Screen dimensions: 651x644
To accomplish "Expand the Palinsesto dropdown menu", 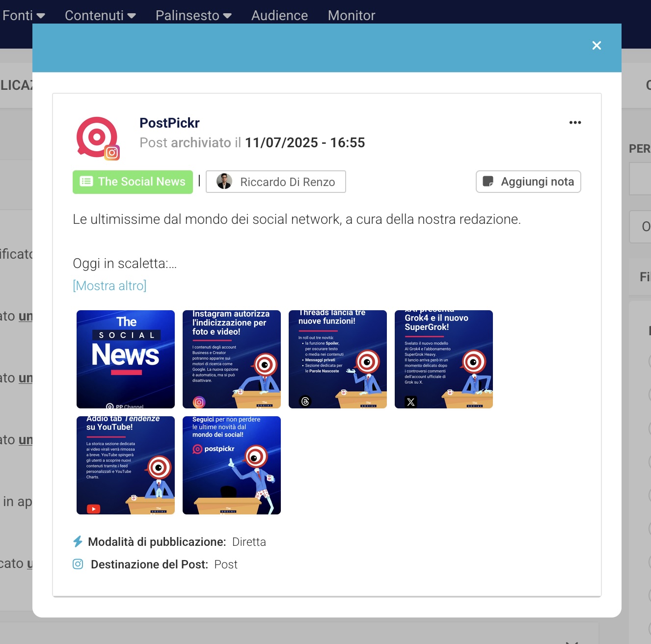I will (x=193, y=16).
